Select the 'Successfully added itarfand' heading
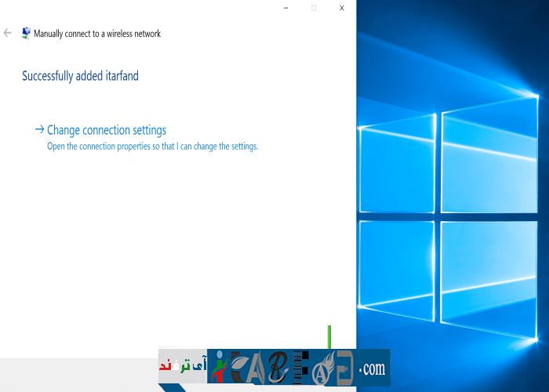Image resolution: width=549 pixels, height=392 pixels. pos(80,76)
